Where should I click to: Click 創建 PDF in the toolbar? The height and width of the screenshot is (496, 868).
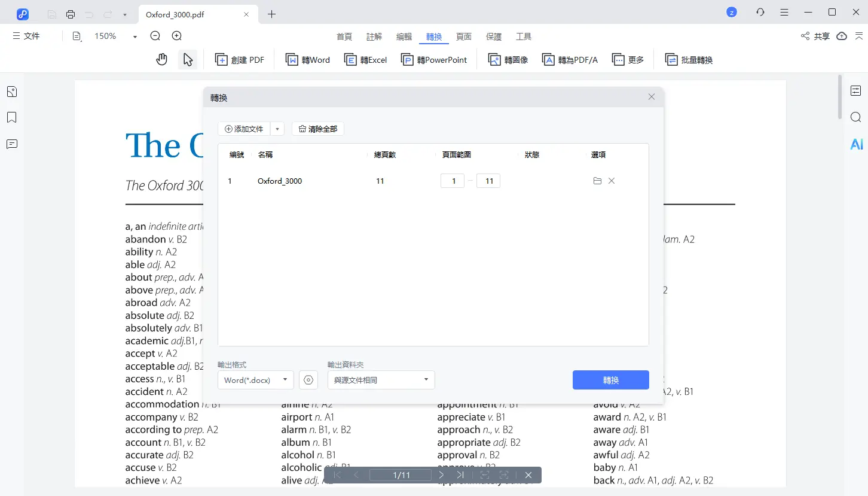240,60
